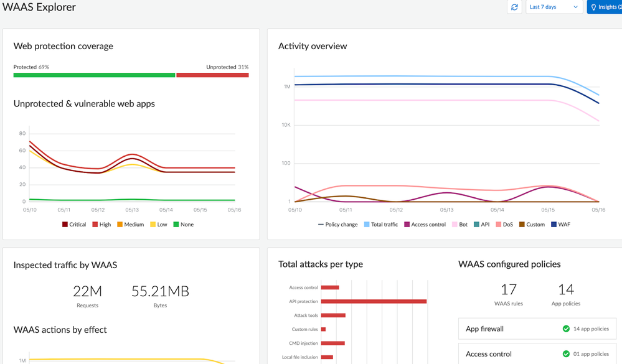Click the WAF legend swatch
Image resolution: width=622 pixels, height=364 pixels.
coord(554,225)
